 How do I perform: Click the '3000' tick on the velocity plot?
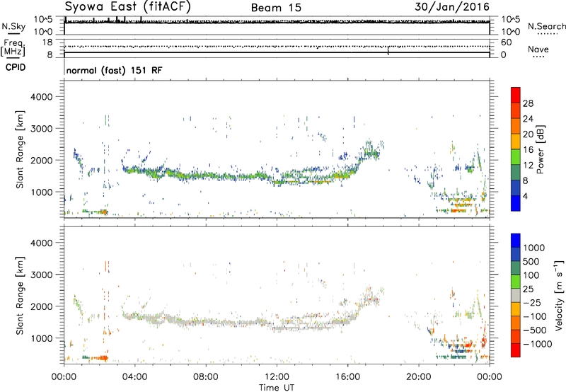(41, 275)
